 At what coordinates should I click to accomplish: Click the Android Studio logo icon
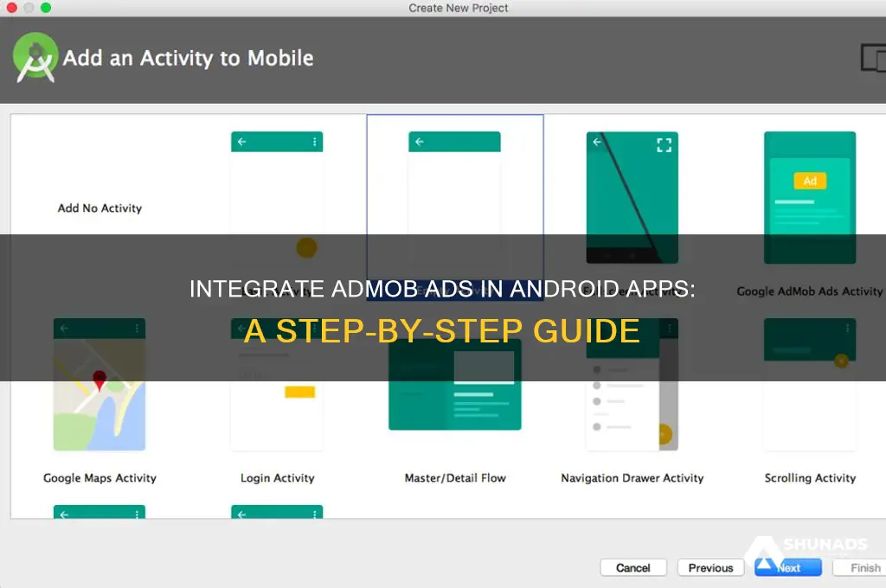click(x=35, y=58)
